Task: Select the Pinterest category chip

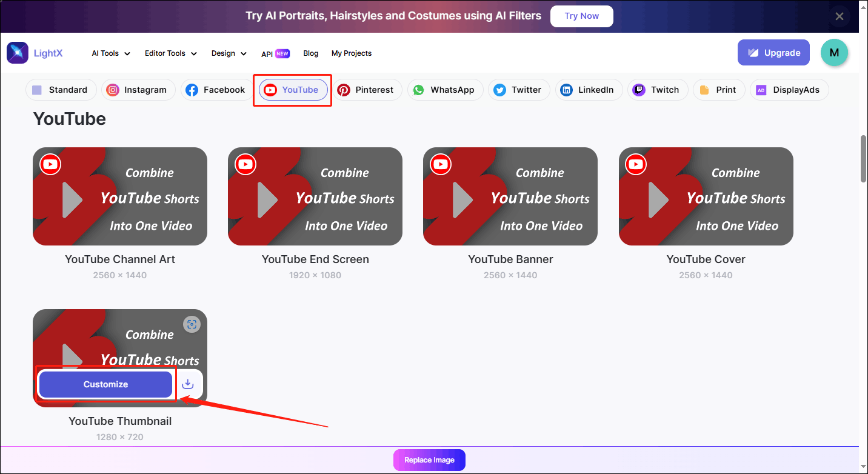Action: [367, 90]
